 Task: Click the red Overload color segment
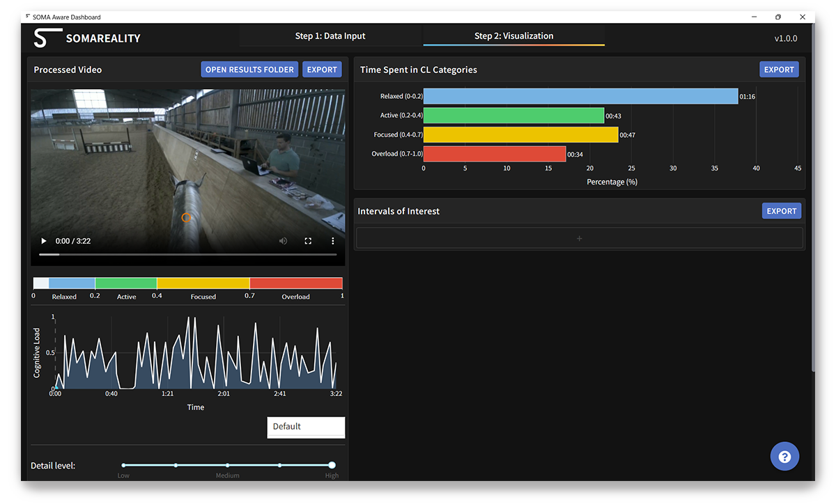click(295, 283)
